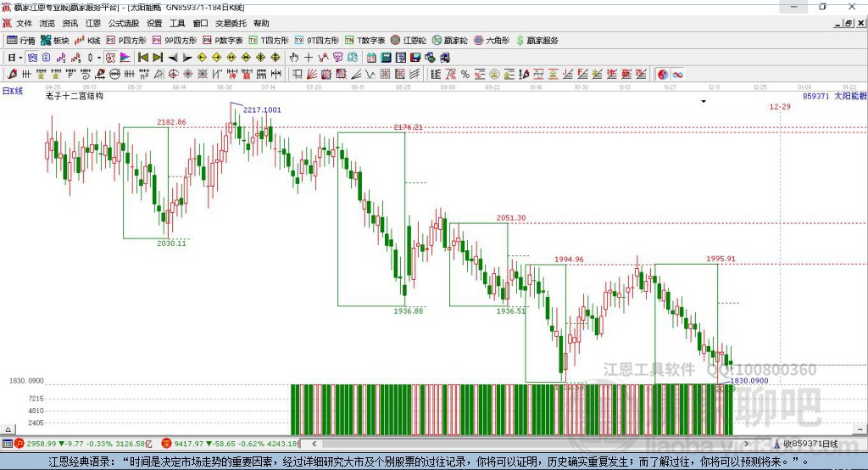Select the crosshair cursor tool

pyautogui.click(x=309, y=58)
